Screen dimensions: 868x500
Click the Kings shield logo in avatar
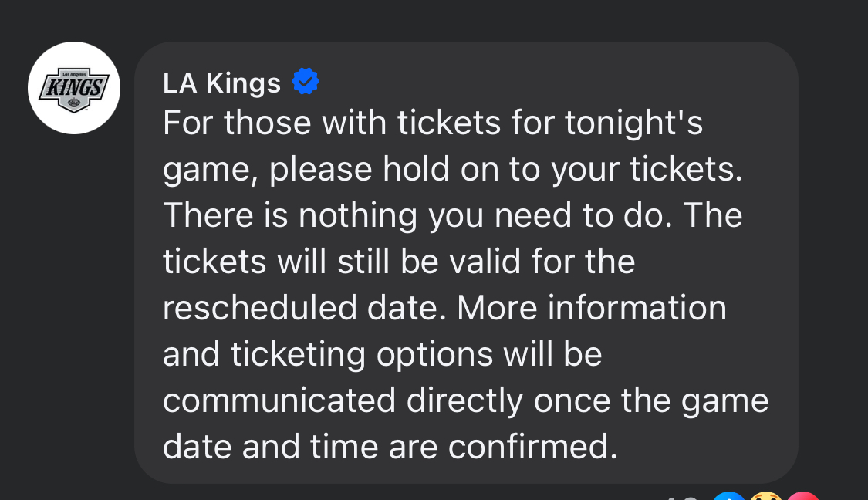click(x=74, y=90)
